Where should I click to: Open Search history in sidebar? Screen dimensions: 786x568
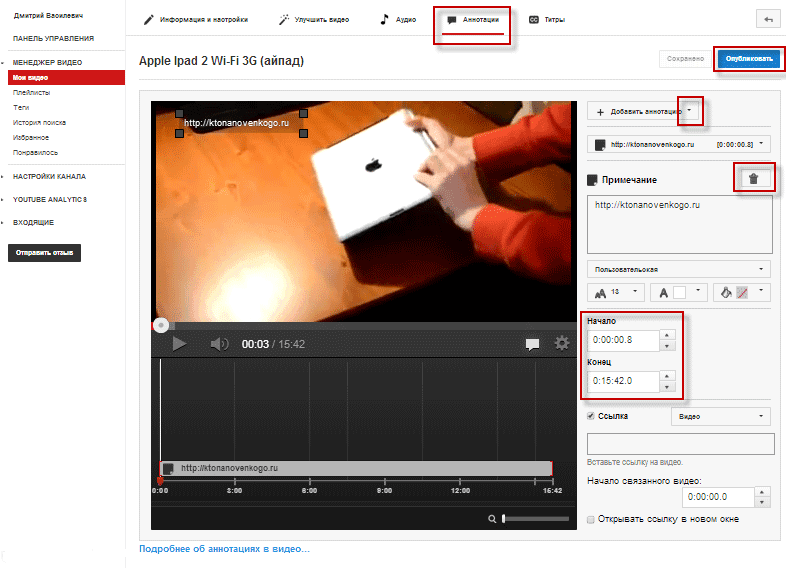(39, 122)
